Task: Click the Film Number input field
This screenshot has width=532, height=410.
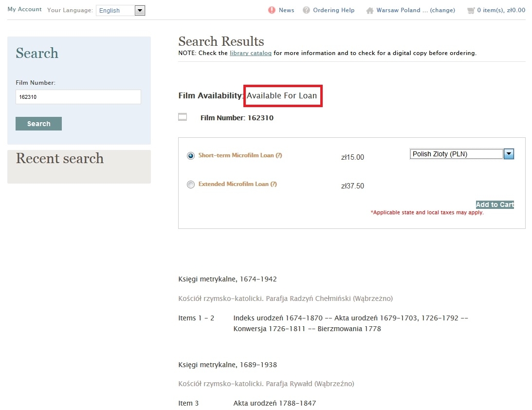Action: [x=78, y=97]
